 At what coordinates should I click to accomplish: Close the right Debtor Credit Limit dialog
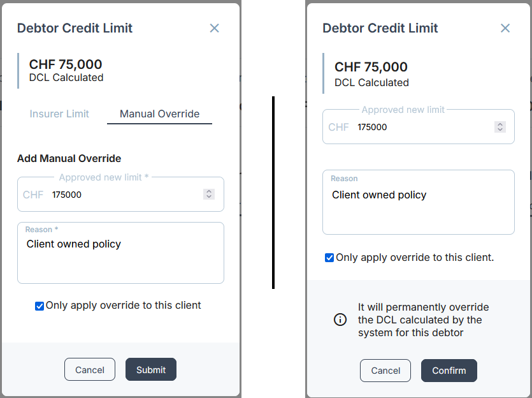click(x=505, y=28)
